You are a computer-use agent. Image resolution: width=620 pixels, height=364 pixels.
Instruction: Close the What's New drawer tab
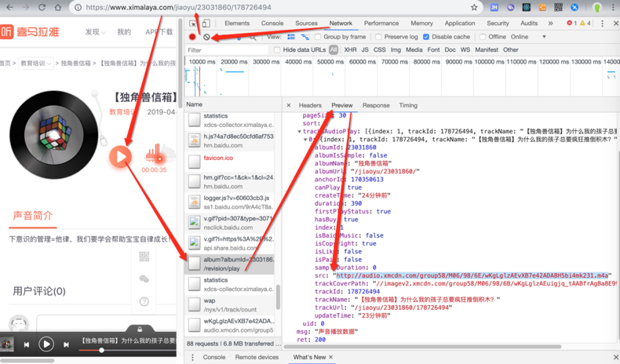[x=331, y=357]
